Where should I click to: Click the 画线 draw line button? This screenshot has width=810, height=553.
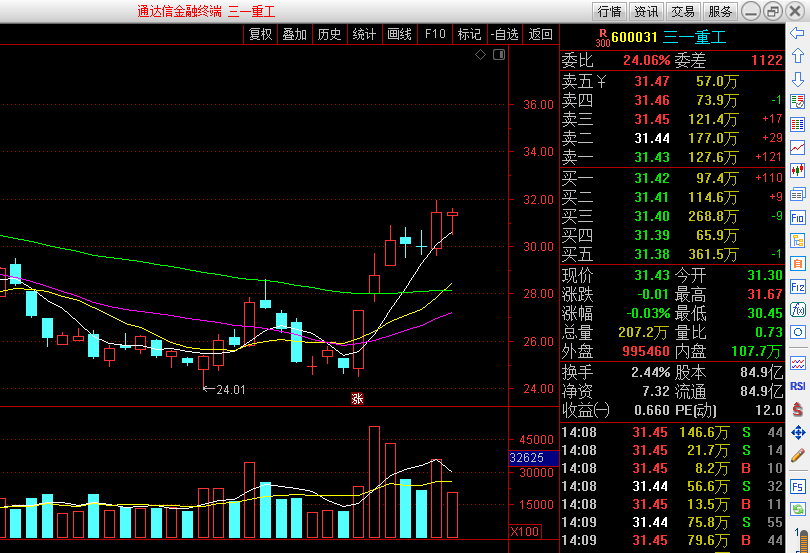point(399,34)
